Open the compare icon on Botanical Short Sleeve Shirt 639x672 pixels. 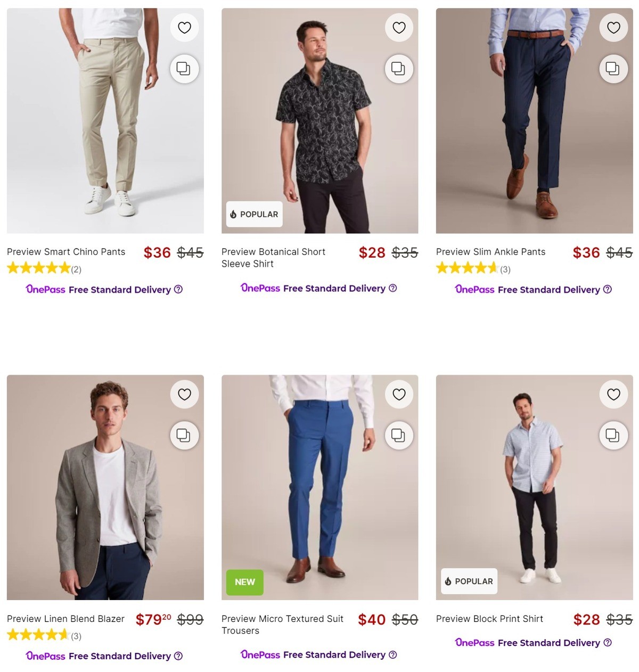coord(399,69)
